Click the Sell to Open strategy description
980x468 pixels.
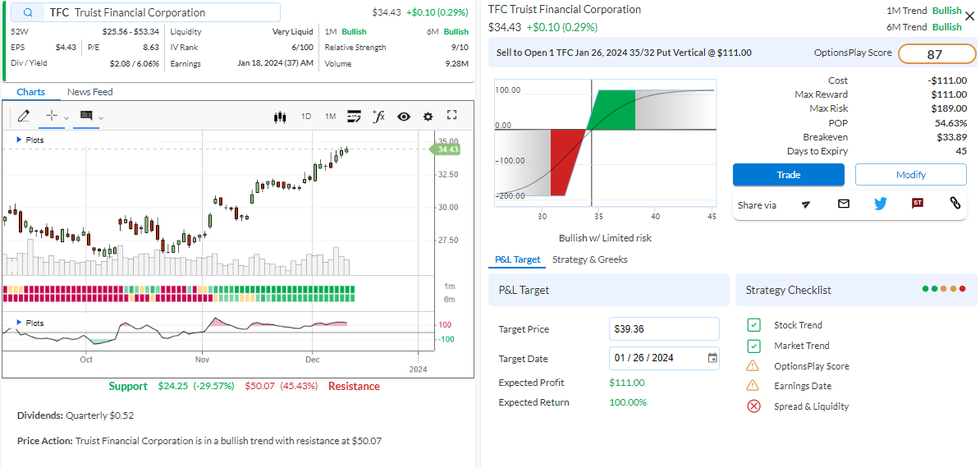pyautogui.click(x=624, y=53)
